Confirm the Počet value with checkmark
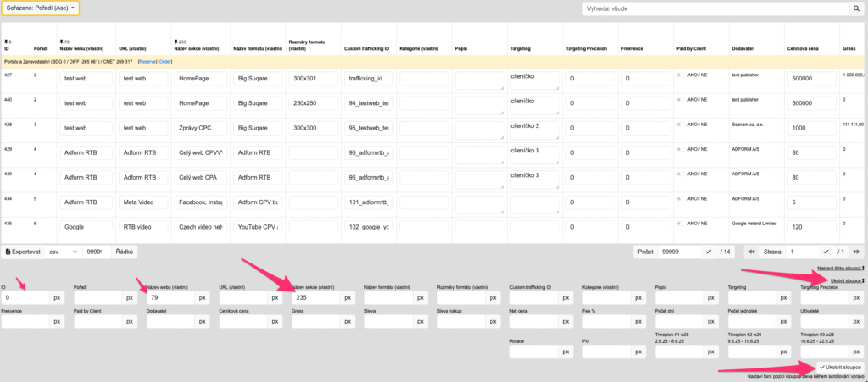The height and width of the screenshot is (382, 868). coord(709,252)
